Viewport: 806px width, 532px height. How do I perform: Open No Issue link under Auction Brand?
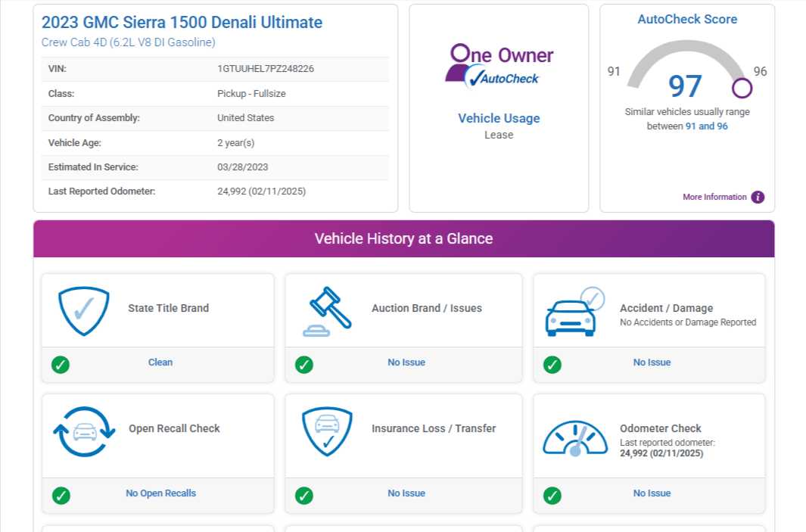pyautogui.click(x=406, y=362)
